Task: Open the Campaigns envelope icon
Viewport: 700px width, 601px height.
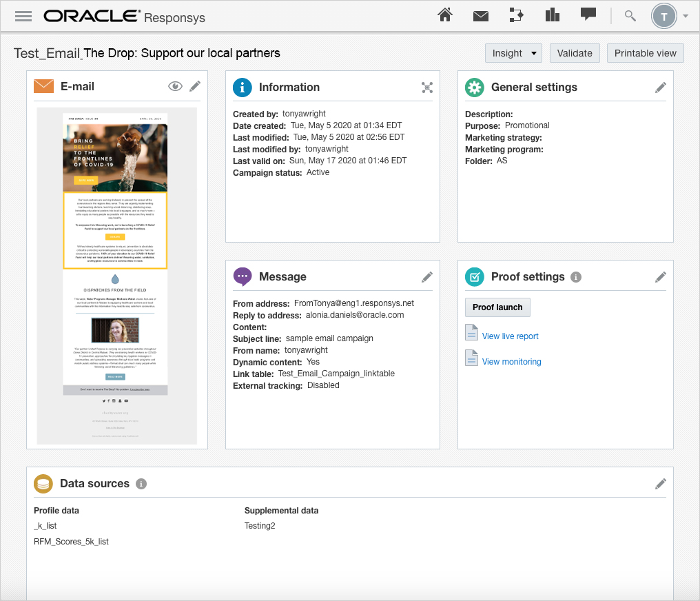Action: [481, 17]
